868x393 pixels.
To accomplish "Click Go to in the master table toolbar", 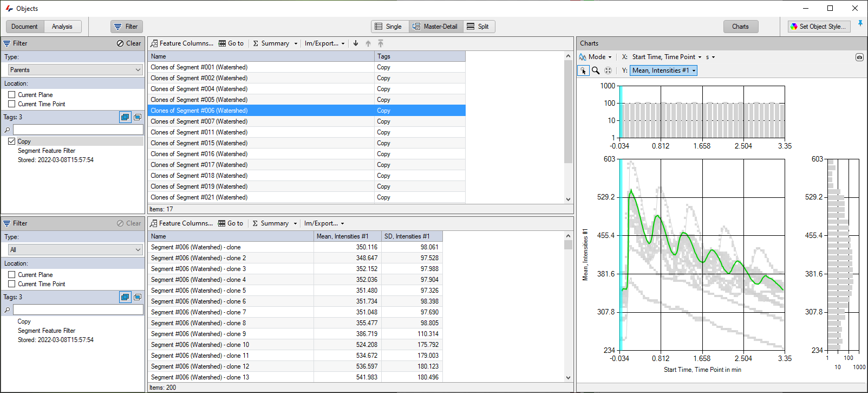I will (231, 43).
